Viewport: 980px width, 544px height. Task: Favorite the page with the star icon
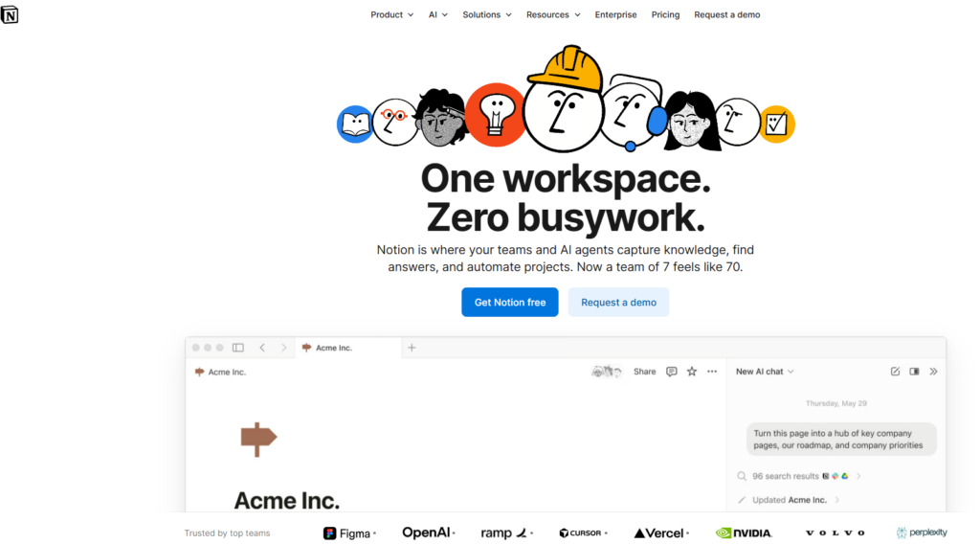pyautogui.click(x=692, y=372)
